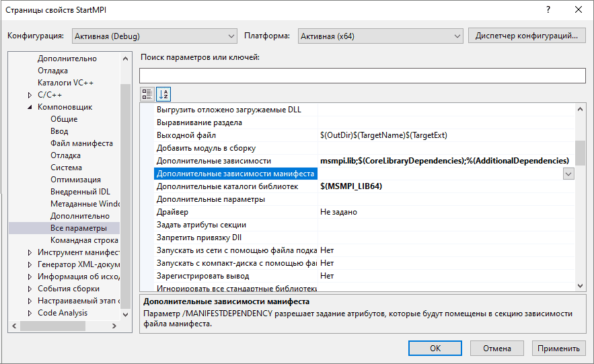Select Командная строка tree item

pyautogui.click(x=83, y=240)
